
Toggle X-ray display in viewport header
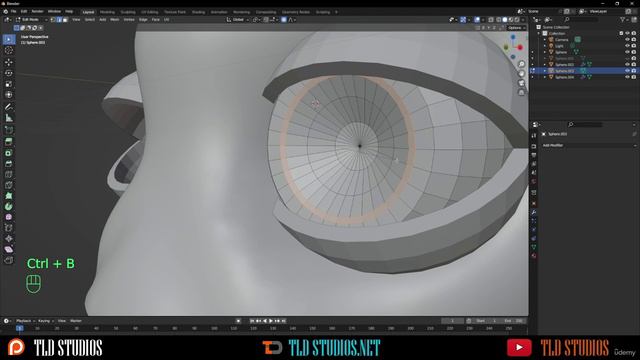491,20
